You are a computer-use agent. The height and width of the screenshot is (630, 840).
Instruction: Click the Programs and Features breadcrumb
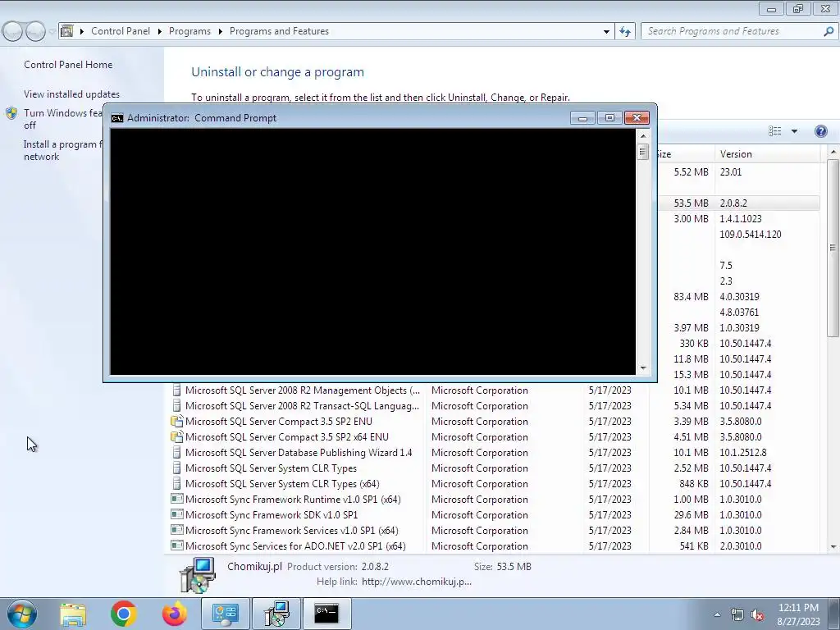tap(279, 31)
